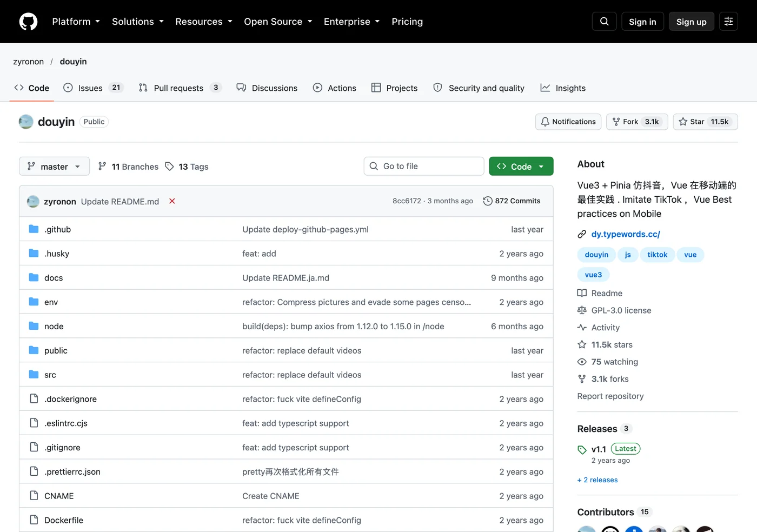Select the vue3 topic tag
757x532 pixels.
point(593,275)
